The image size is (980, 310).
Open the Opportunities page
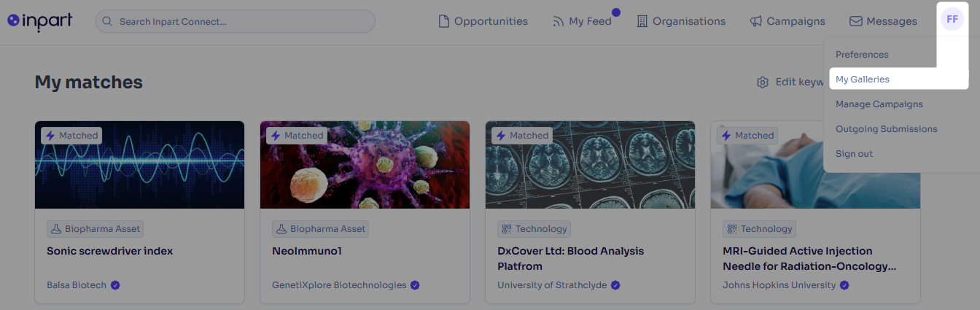(483, 21)
